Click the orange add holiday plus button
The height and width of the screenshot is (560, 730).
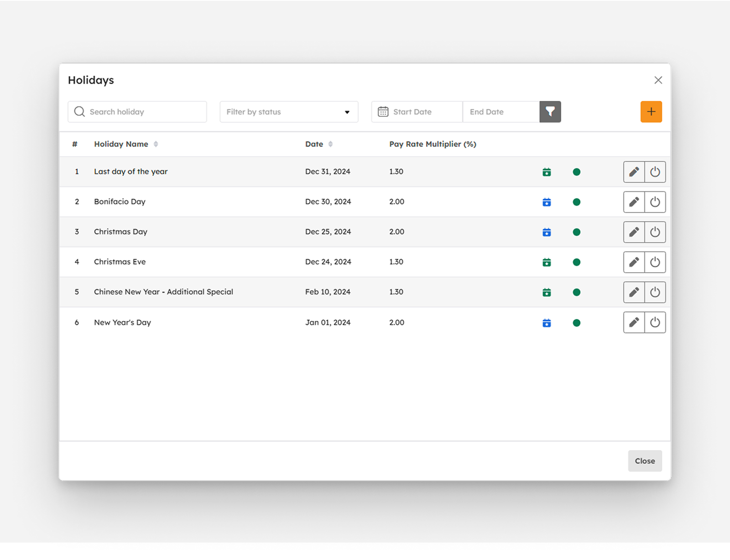[x=651, y=112]
